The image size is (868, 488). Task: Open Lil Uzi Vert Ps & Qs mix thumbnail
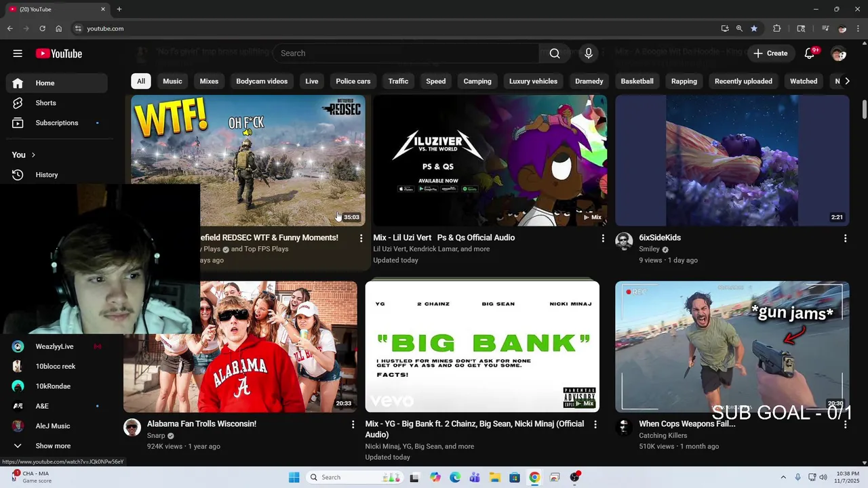490,161
